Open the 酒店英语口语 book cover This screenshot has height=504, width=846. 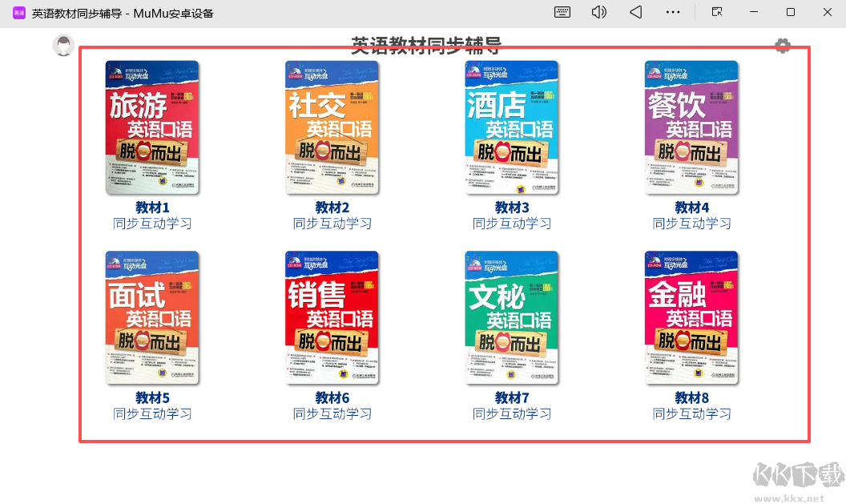(x=511, y=128)
